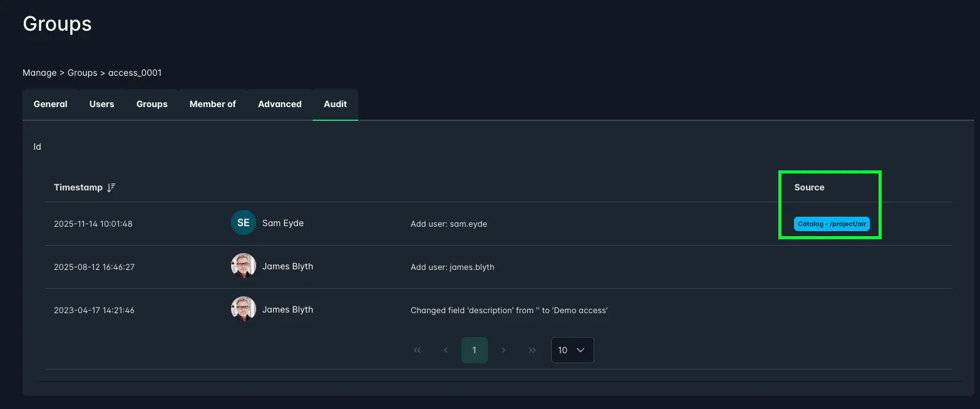The height and width of the screenshot is (409, 980).
Task: Go to previous page using left chevron
Action: tap(446, 350)
